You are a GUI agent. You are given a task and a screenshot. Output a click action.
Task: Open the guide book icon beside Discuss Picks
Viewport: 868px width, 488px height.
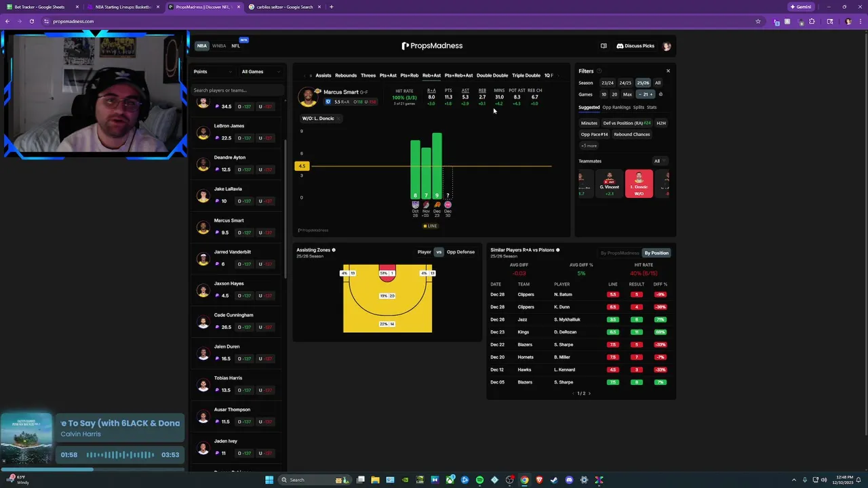coord(604,46)
